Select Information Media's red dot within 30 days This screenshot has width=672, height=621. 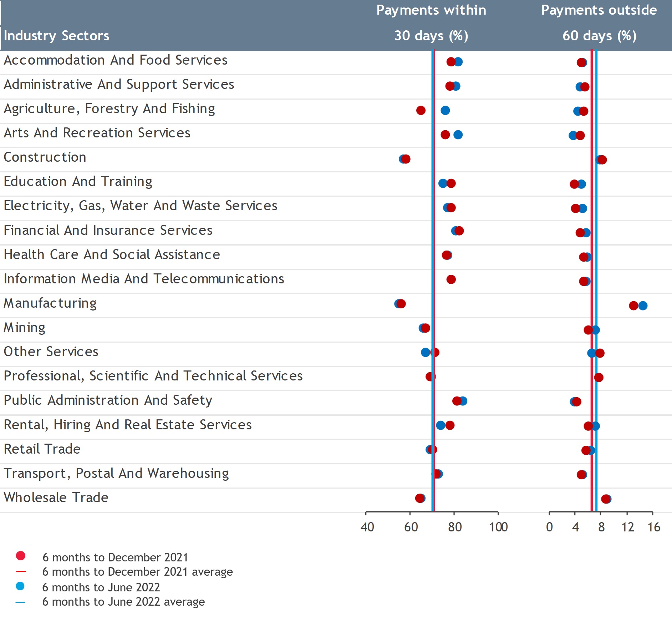click(x=451, y=279)
